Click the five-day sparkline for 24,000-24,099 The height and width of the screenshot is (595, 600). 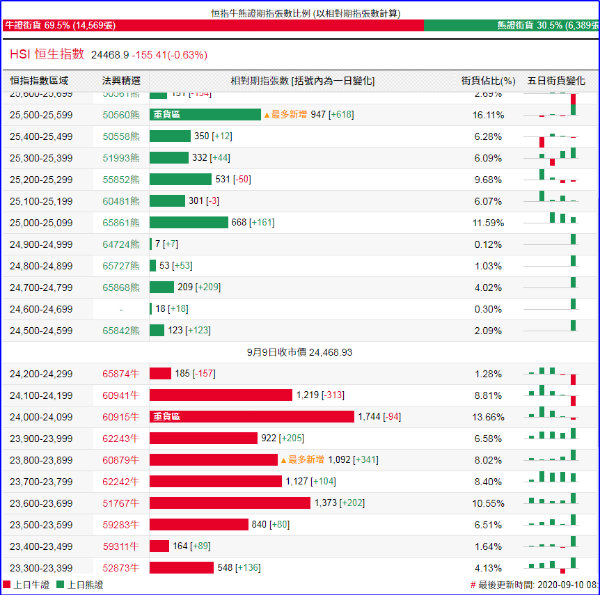coord(551,413)
